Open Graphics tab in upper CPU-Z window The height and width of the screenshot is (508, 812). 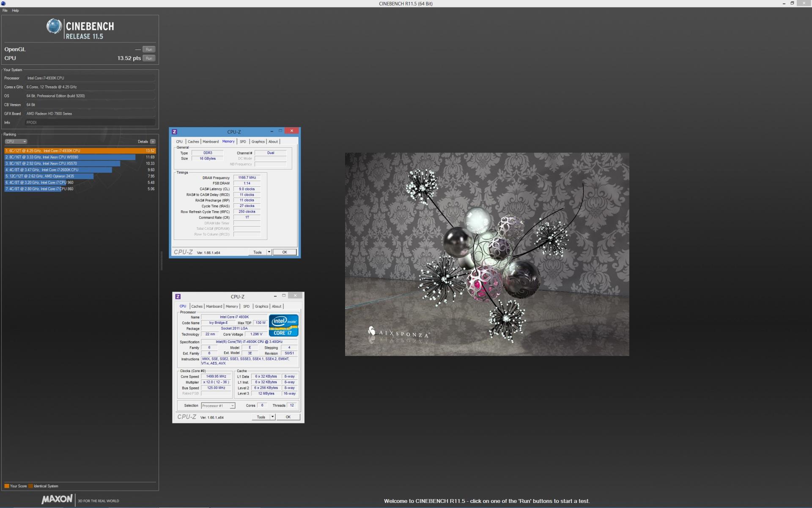[258, 142]
